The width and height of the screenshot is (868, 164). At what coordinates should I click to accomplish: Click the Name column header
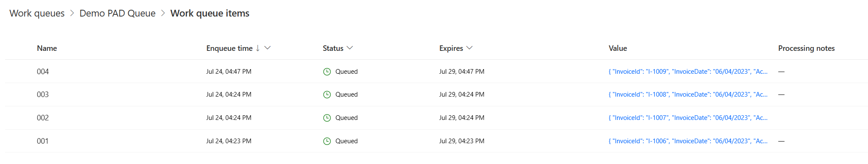click(x=47, y=48)
